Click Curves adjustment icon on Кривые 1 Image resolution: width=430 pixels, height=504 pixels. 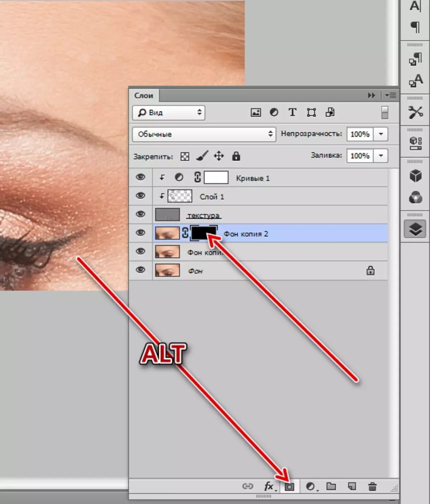[179, 178]
